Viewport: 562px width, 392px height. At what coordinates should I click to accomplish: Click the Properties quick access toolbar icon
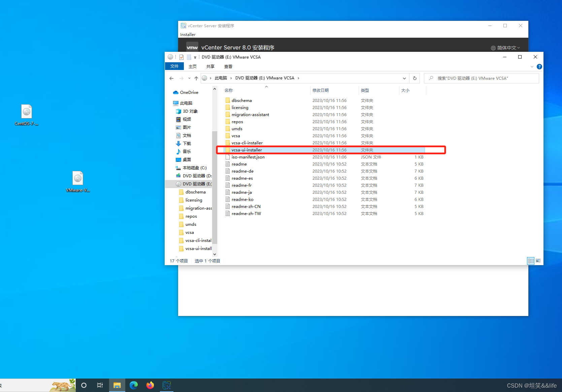coord(181,57)
